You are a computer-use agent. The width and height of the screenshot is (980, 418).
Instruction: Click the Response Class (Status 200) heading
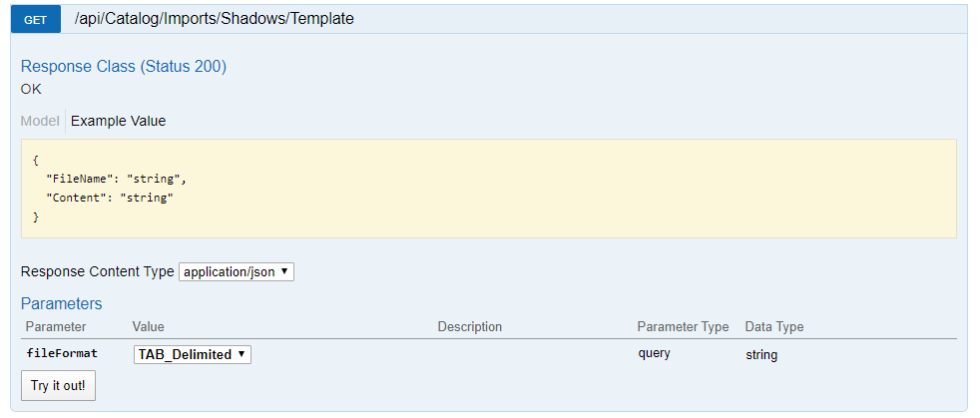124,67
